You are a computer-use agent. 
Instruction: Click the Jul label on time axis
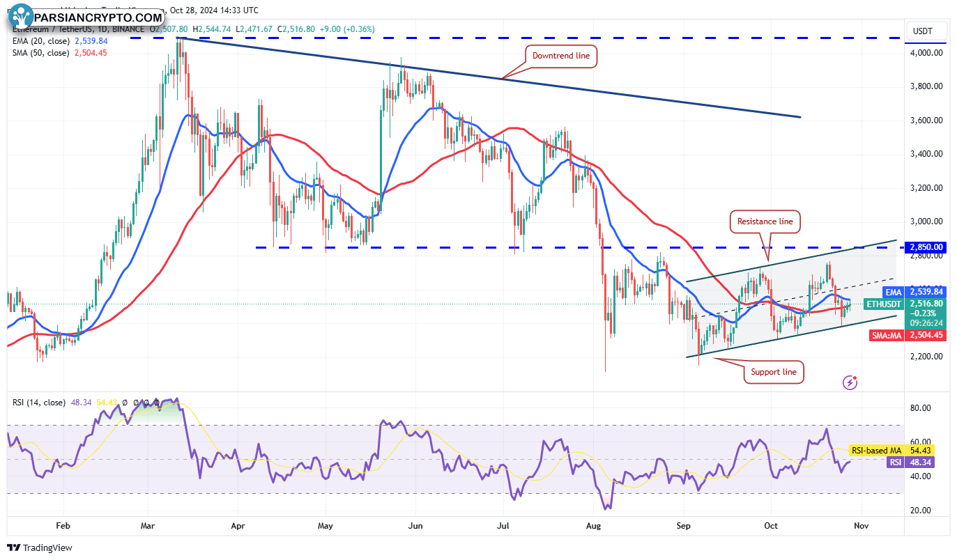click(x=503, y=527)
